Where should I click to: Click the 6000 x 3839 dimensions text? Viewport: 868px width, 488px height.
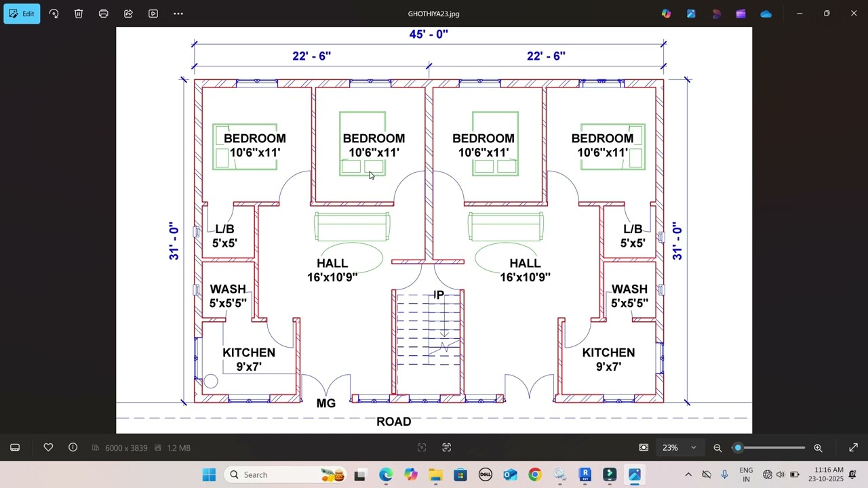[x=126, y=448]
